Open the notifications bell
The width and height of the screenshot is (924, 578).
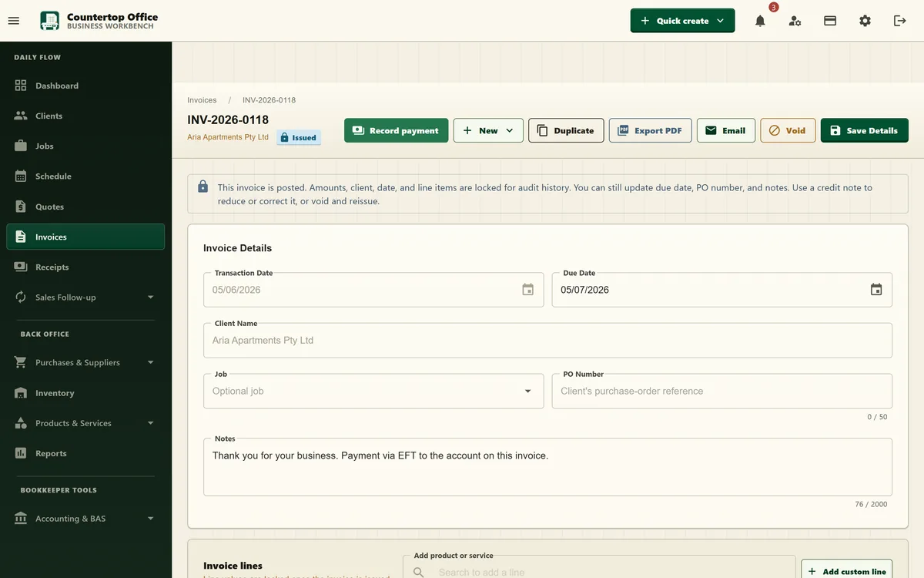760,21
